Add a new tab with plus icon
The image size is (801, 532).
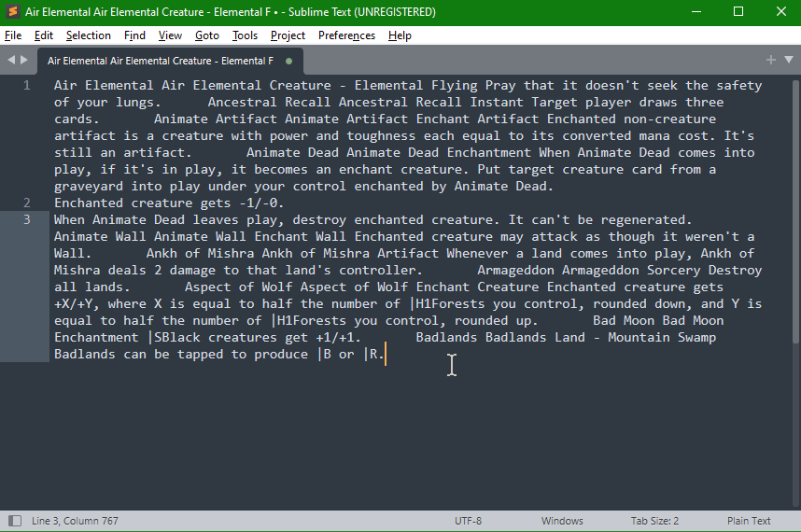(x=771, y=60)
